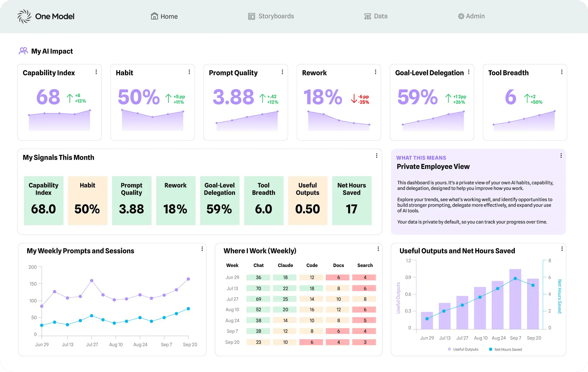The width and height of the screenshot is (588, 372).
Task: Open My Signals This Month options menu
Action: point(377,156)
